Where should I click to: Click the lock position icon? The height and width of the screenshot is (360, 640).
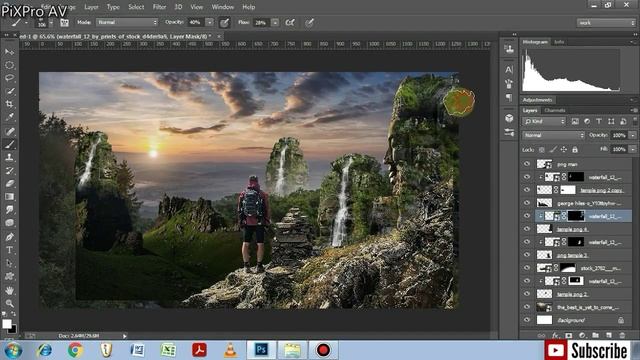click(x=564, y=150)
